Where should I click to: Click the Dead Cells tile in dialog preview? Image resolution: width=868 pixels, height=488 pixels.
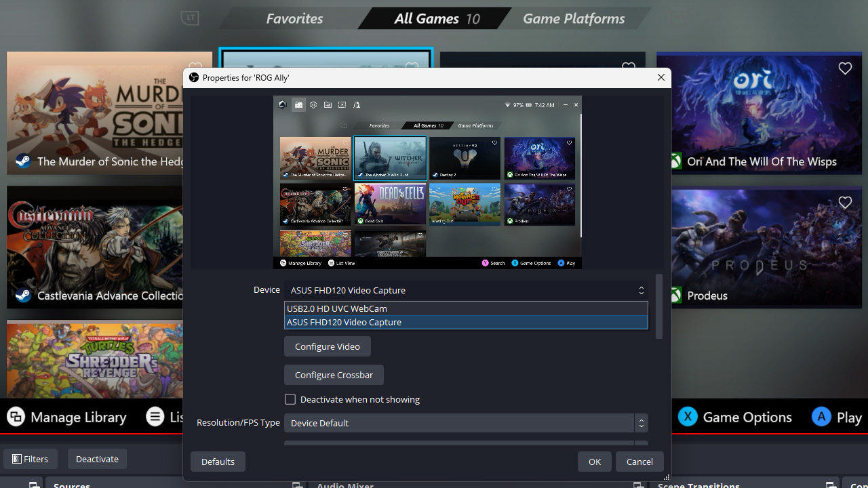click(x=390, y=204)
